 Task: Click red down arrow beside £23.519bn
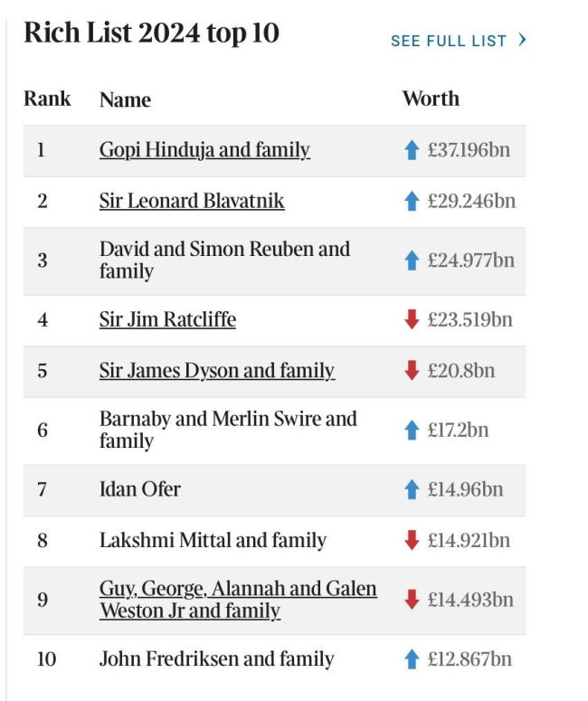click(412, 319)
